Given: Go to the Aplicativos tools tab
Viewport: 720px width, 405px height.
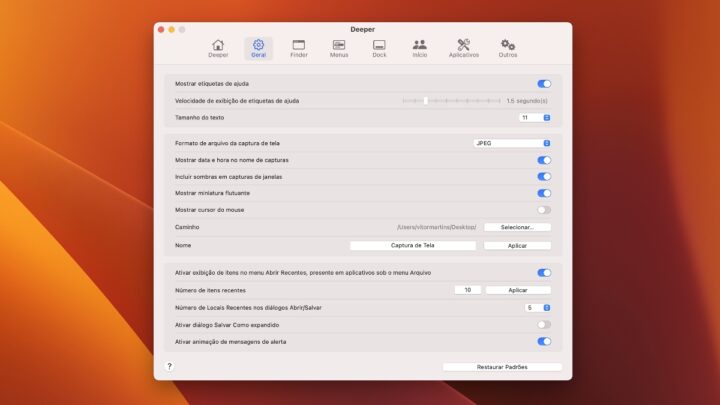Looking at the screenshot, I should (464, 48).
